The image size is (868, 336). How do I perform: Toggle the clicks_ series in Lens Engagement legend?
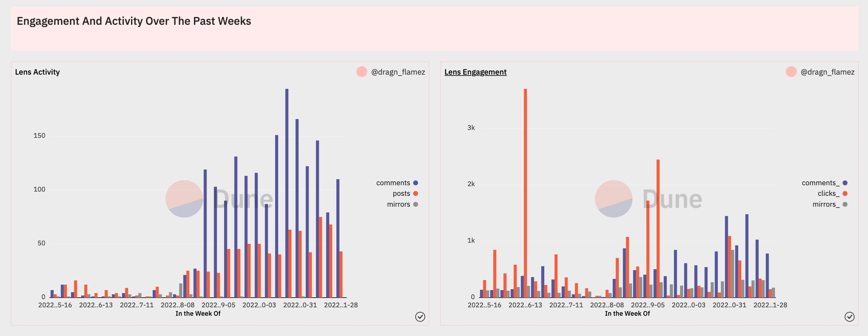(832, 193)
